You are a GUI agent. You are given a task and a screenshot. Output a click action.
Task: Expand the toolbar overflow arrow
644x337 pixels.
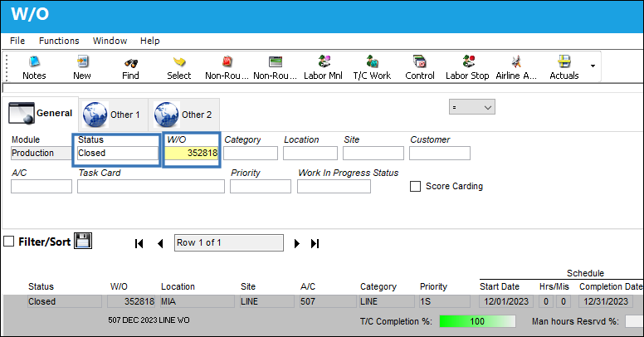pyautogui.click(x=593, y=66)
